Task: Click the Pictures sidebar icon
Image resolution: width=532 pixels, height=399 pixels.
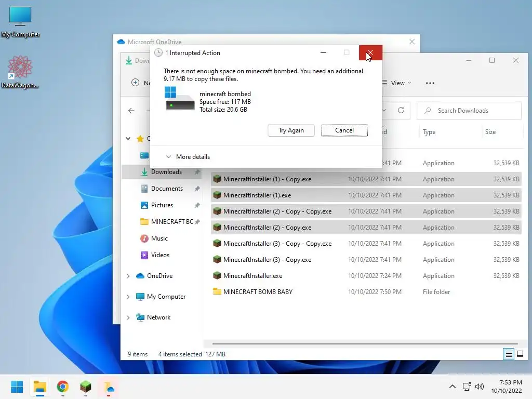Action: click(x=144, y=205)
